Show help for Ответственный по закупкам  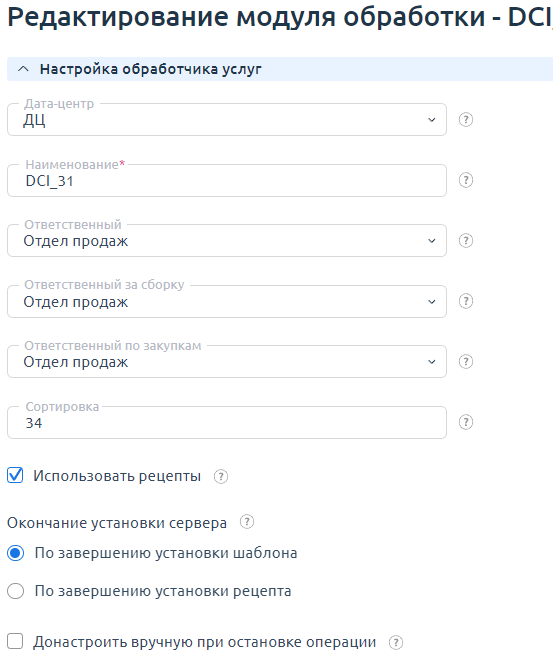coord(465,362)
